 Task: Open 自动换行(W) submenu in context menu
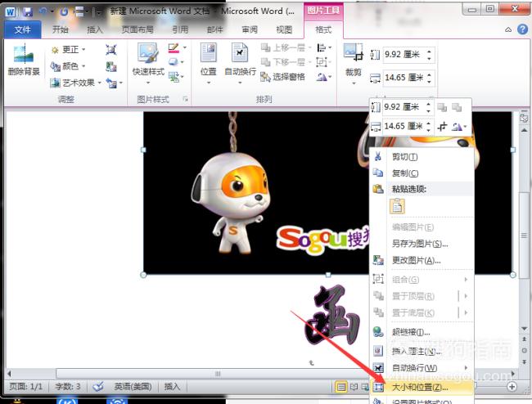point(422,368)
